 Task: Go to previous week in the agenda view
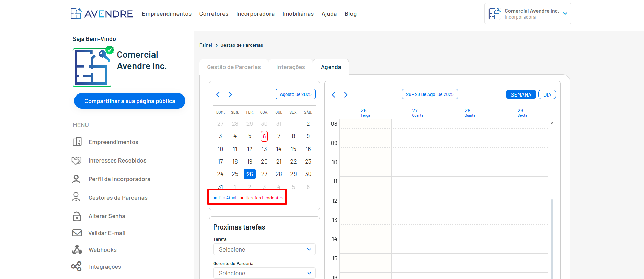pyautogui.click(x=334, y=95)
